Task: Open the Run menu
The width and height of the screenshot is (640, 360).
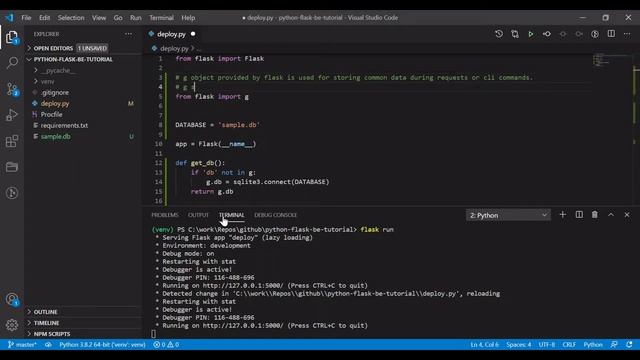Action: pyautogui.click(x=136, y=18)
